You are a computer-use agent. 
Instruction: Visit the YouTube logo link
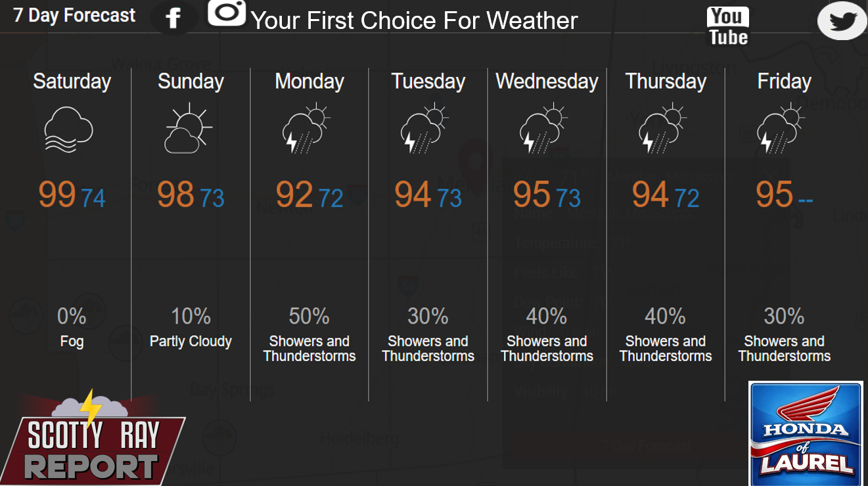click(728, 26)
